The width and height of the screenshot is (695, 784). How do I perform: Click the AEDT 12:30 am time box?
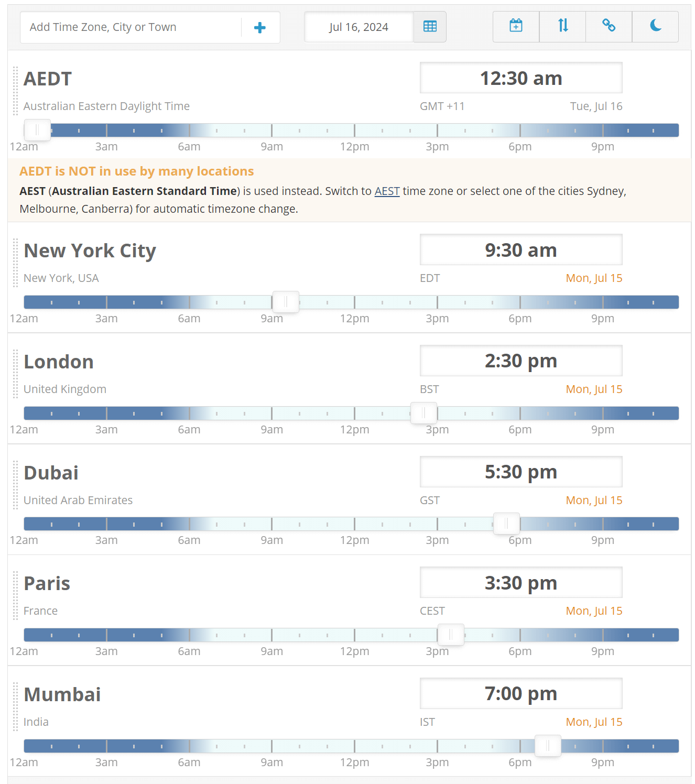(521, 78)
